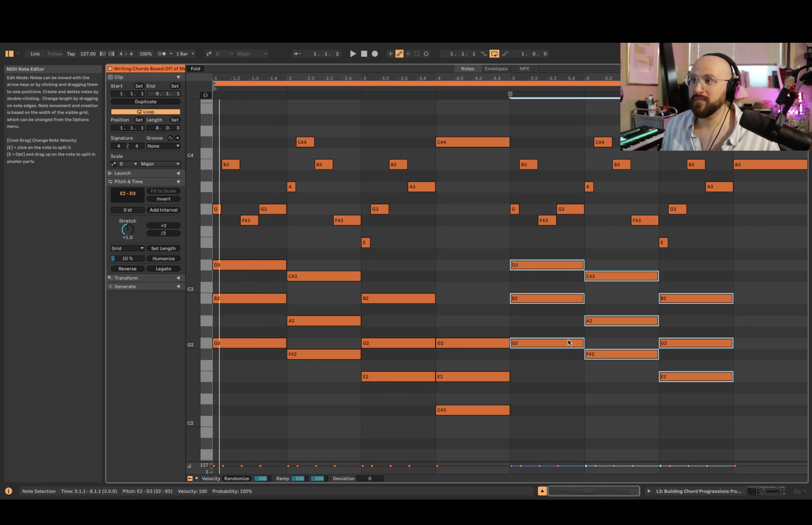Image resolution: width=812 pixels, height=525 pixels.
Task: Click the Arrangement Record button
Action: [x=375, y=54]
